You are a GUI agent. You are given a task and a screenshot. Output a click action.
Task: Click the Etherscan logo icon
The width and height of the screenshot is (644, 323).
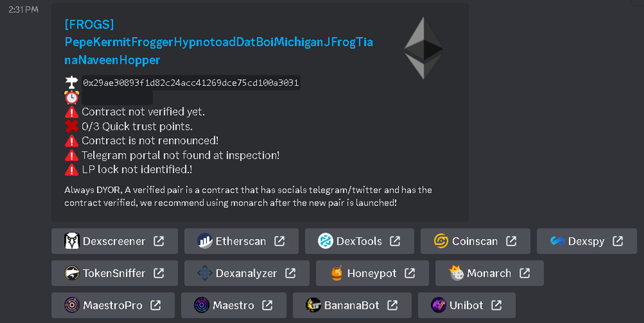coord(206,241)
